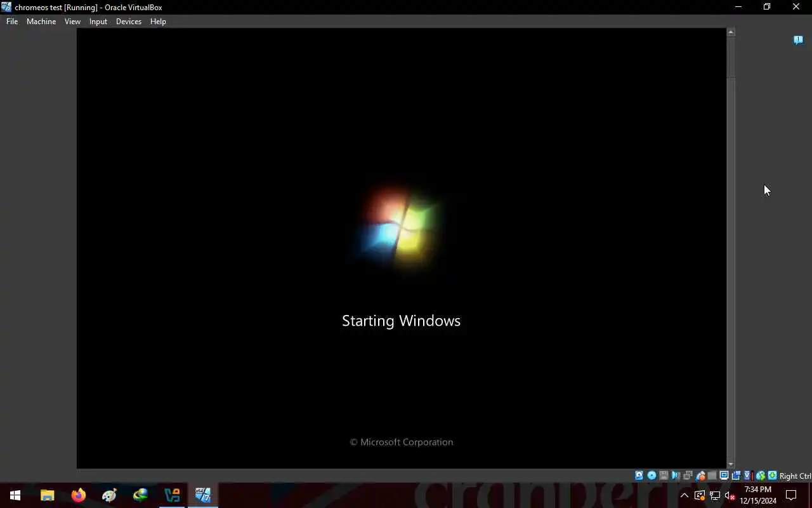Viewport: 812px width, 508px height.
Task: Open the Windows Start menu
Action: click(x=15, y=495)
